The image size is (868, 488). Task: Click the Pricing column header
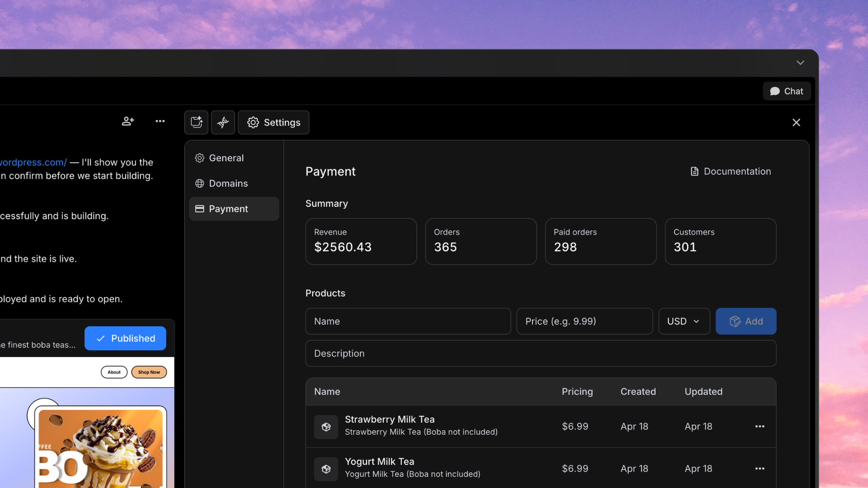tap(577, 392)
